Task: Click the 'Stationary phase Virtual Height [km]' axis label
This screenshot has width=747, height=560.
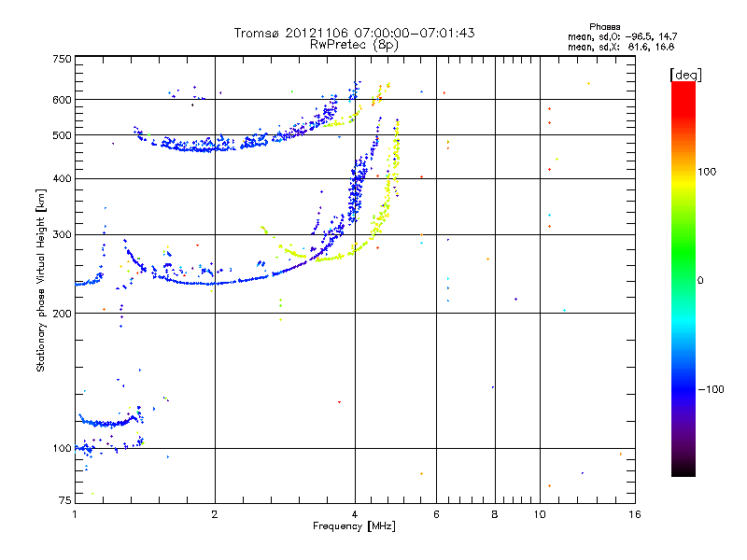Action: pyautogui.click(x=41, y=280)
